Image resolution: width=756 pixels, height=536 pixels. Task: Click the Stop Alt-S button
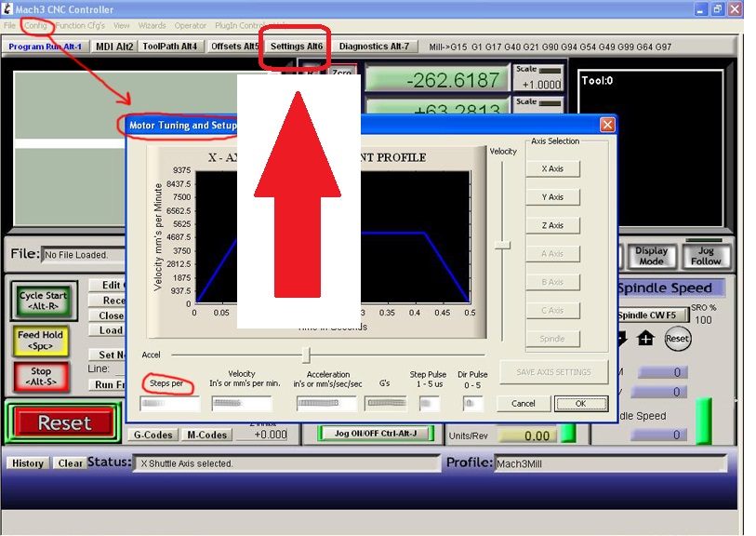pyautogui.click(x=41, y=377)
